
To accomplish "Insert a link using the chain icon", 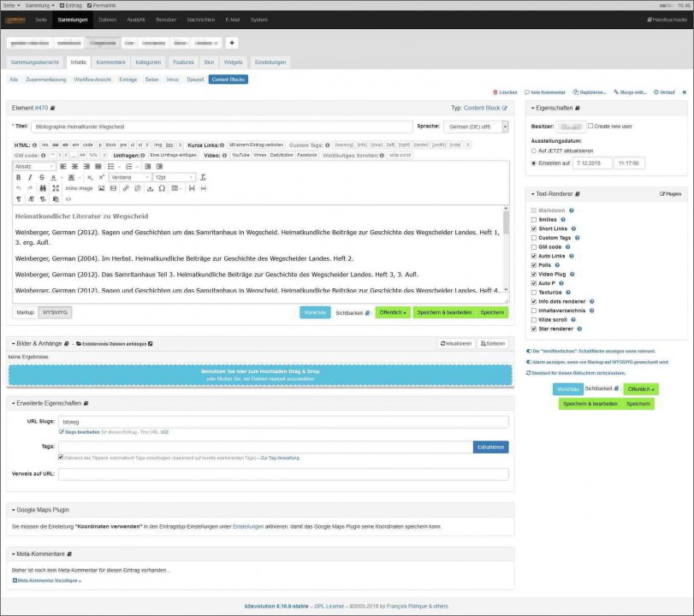I will [126, 188].
